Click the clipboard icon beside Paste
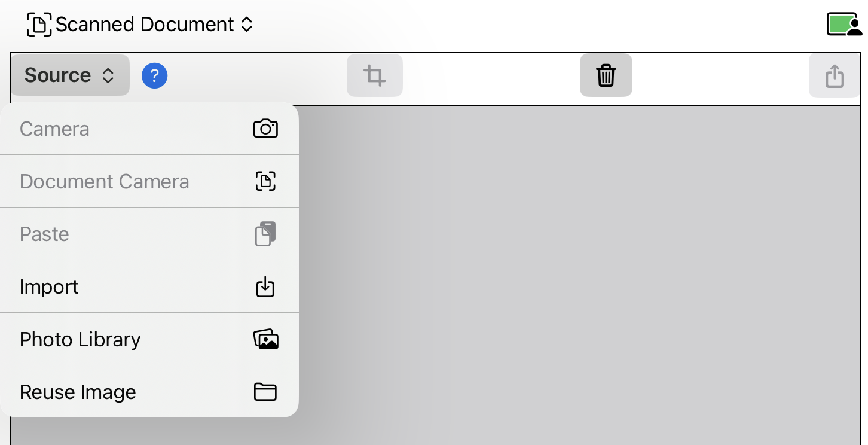The width and height of the screenshot is (868, 445). (x=265, y=234)
